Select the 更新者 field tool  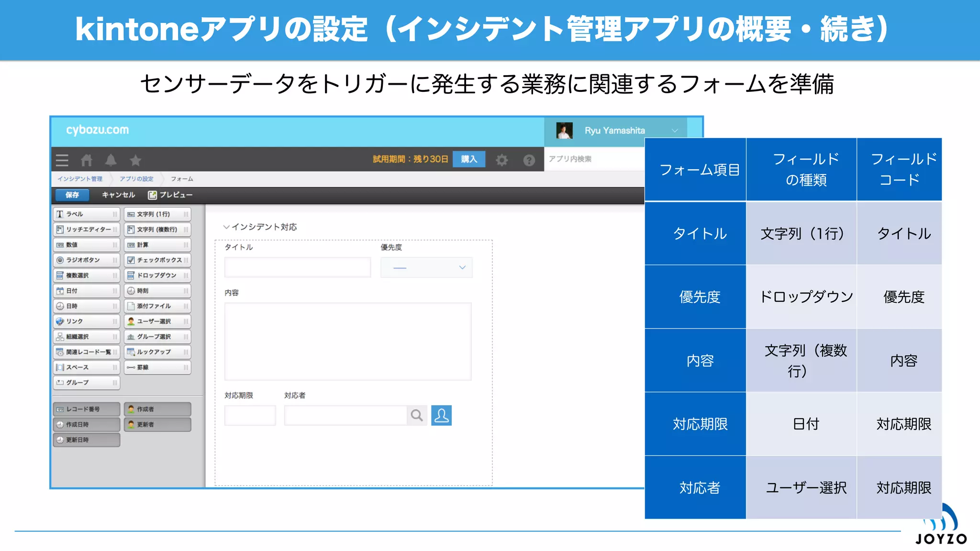[x=157, y=424]
